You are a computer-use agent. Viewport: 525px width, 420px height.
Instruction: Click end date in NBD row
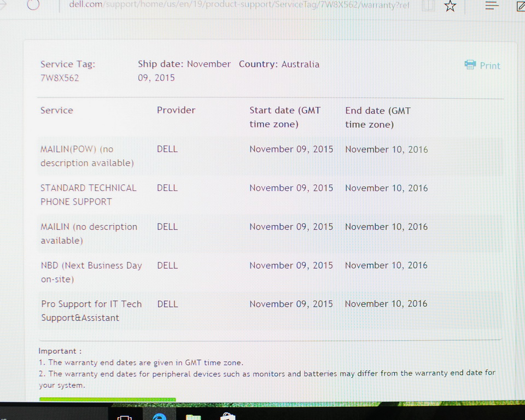click(x=386, y=265)
